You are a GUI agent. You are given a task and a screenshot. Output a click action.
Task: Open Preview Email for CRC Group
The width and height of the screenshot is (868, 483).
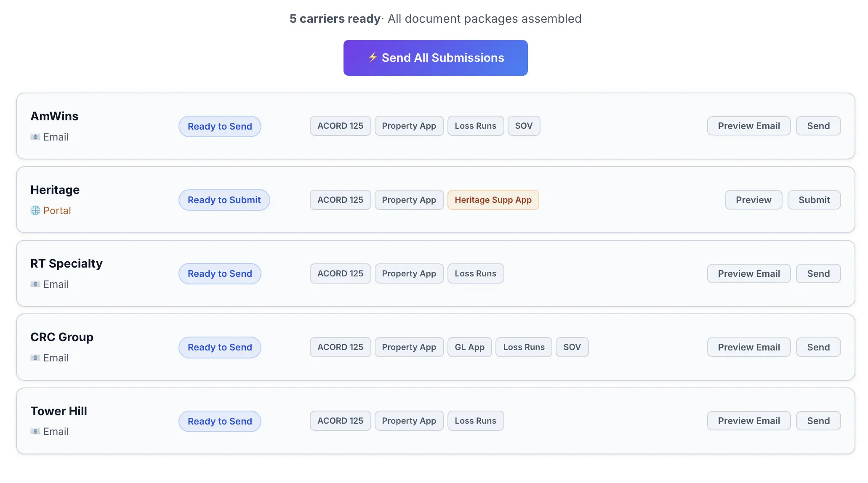748,347
